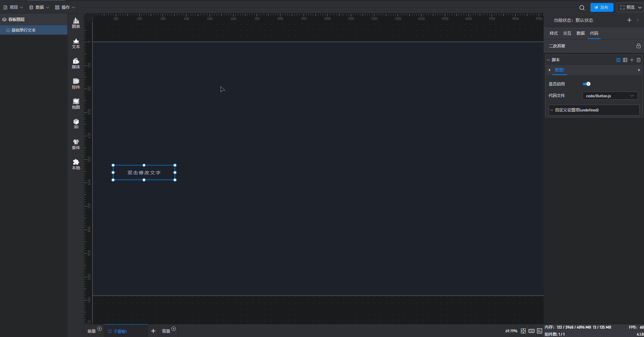Click the fit-to-screen icon in status bar
Viewport: 644px width, 337px height.
(523, 331)
